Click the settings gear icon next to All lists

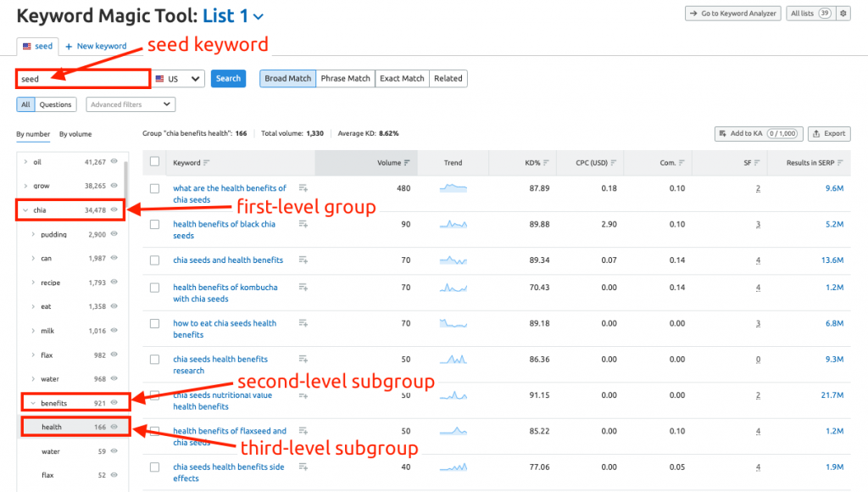pyautogui.click(x=843, y=14)
